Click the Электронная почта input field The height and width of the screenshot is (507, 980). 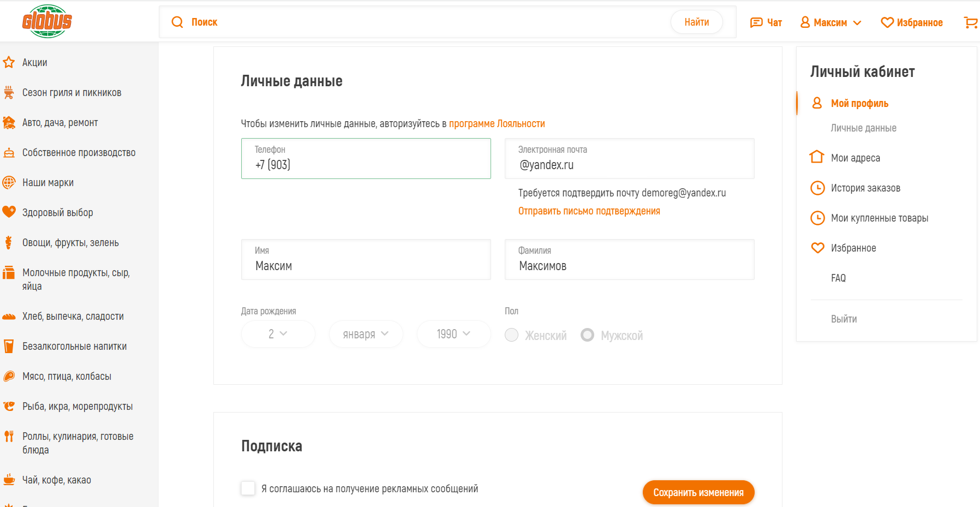(x=630, y=158)
